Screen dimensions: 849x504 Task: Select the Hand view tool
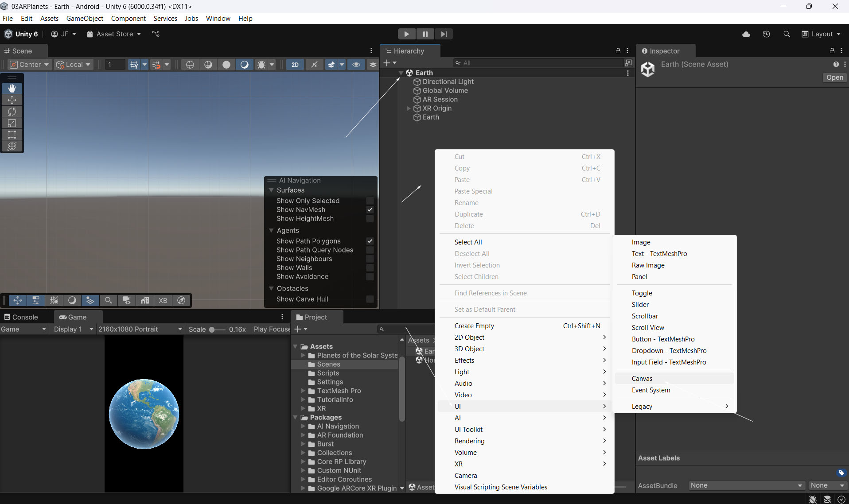pos(12,89)
